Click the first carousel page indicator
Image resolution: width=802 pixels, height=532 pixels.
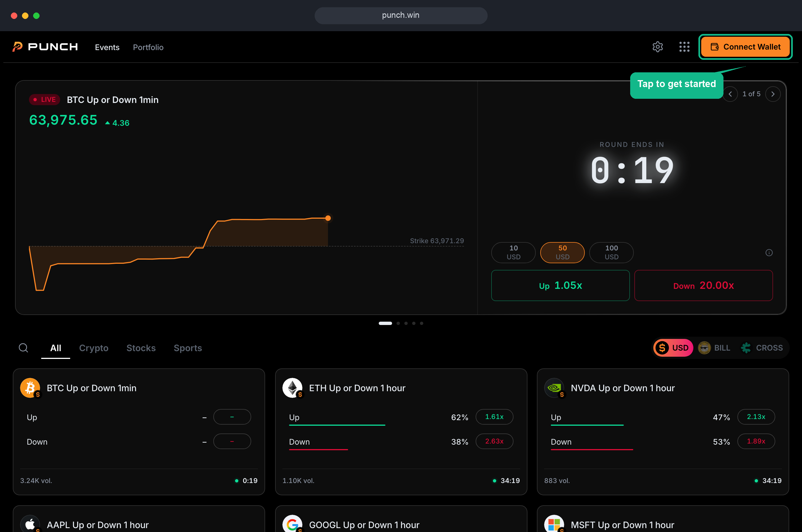[x=385, y=323]
